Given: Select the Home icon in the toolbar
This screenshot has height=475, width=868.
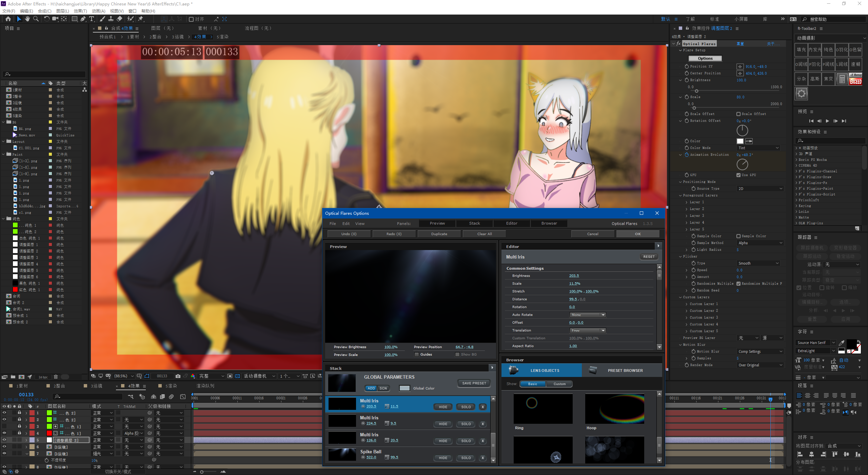Looking at the screenshot, I should [x=8, y=19].
